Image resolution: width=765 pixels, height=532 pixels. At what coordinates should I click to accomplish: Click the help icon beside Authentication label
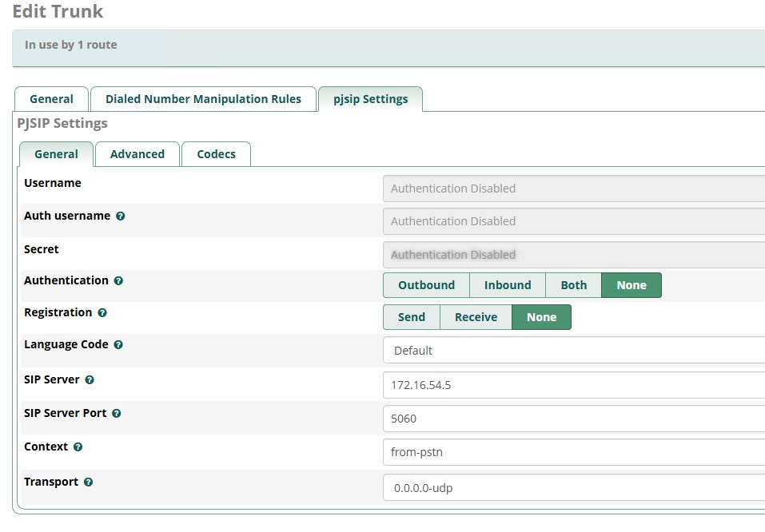[118, 281]
